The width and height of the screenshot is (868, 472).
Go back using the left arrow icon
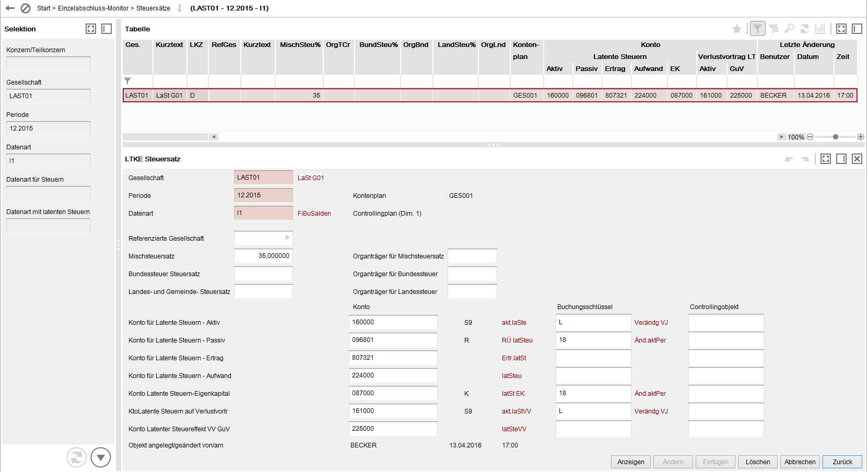click(10, 8)
